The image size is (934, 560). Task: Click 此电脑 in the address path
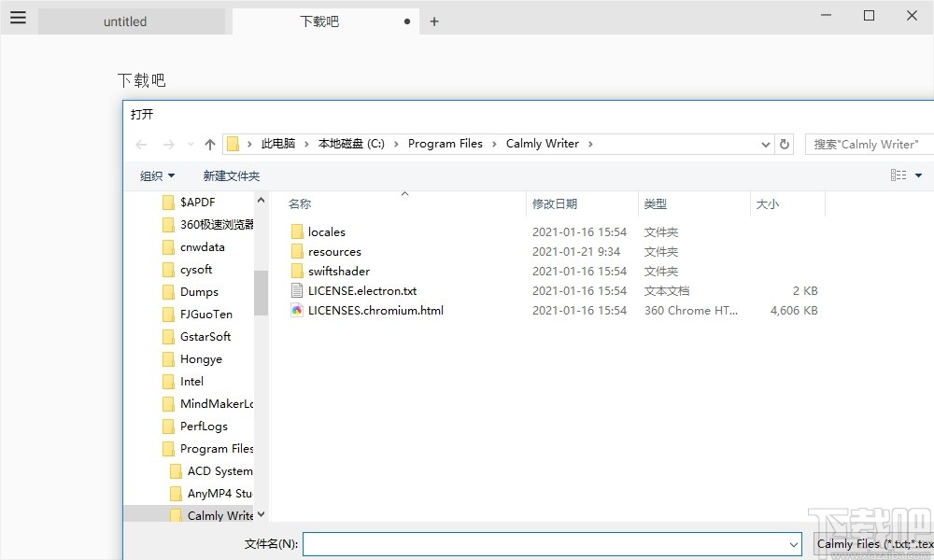click(278, 144)
